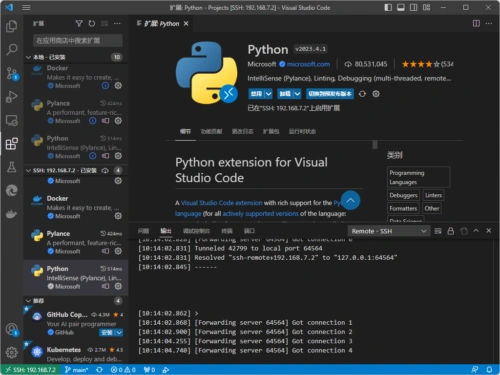The width and height of the screenshot is (500, 375).
Task: Click the extension details vertical scrollbar thumb
Action: coord(375,145)
